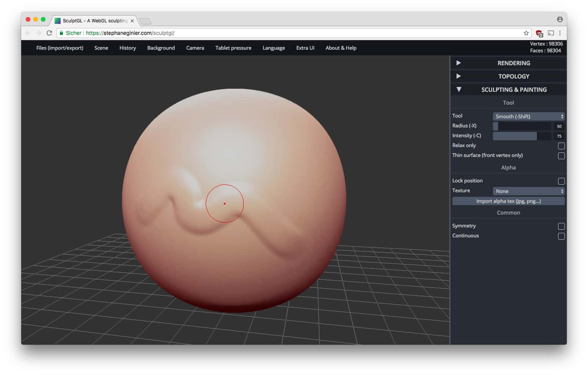Enable Continuous sculpting
The width and height of the screenshot is (588, 375).
[561, 236]
